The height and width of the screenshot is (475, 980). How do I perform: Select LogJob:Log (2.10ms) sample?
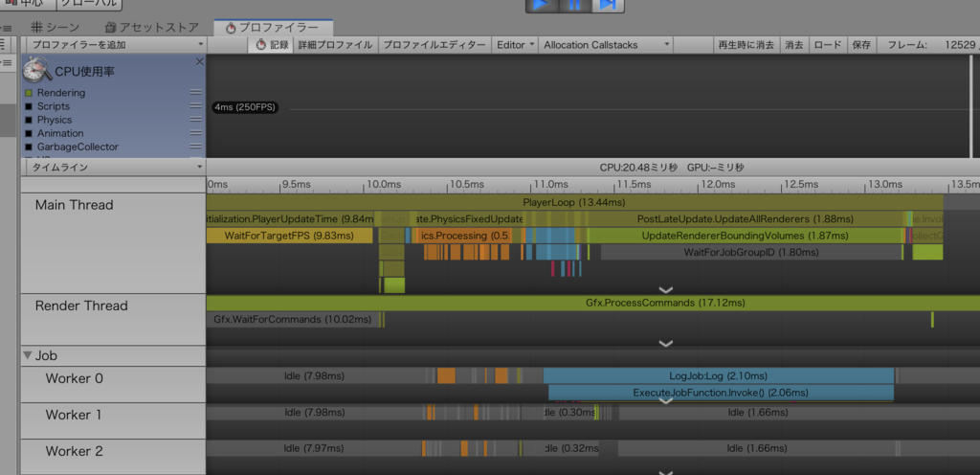pos(719,375)
